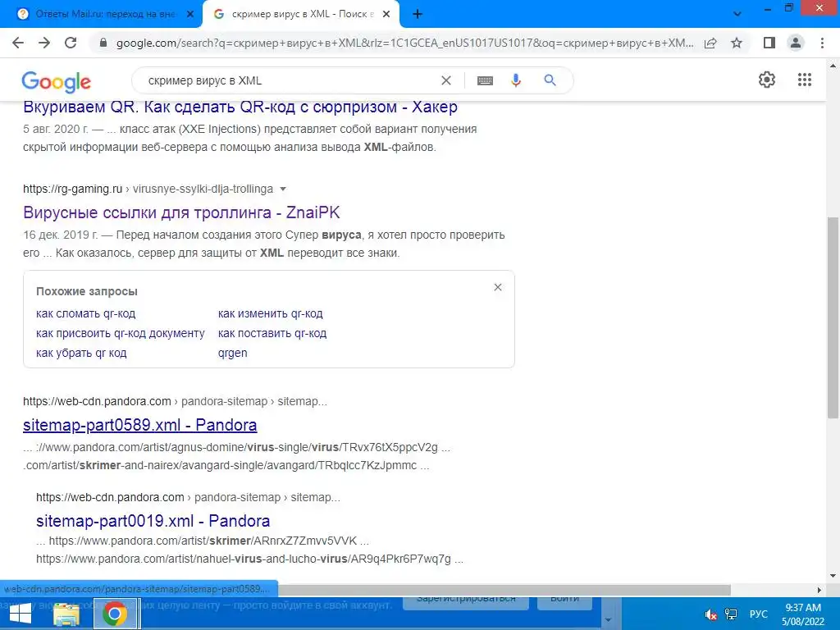Click the scroll-up arrow of the page scrollbar

(833, 66)
